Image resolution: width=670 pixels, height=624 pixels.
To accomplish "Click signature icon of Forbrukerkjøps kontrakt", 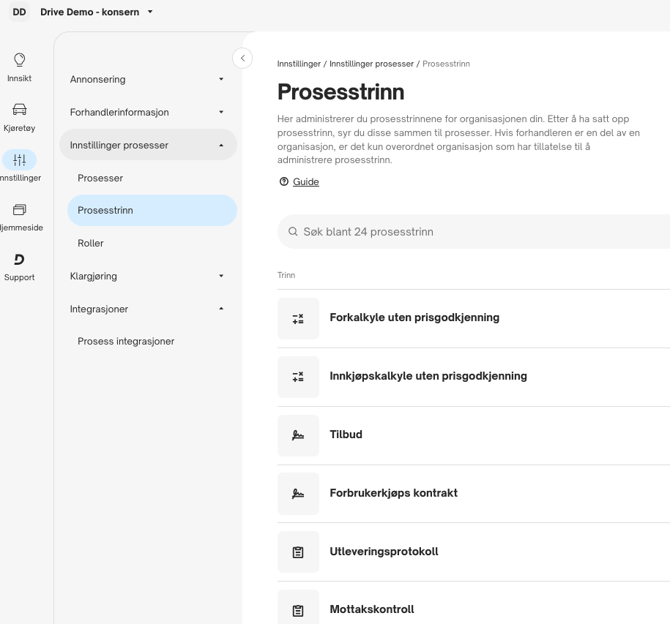I will 298,494.
